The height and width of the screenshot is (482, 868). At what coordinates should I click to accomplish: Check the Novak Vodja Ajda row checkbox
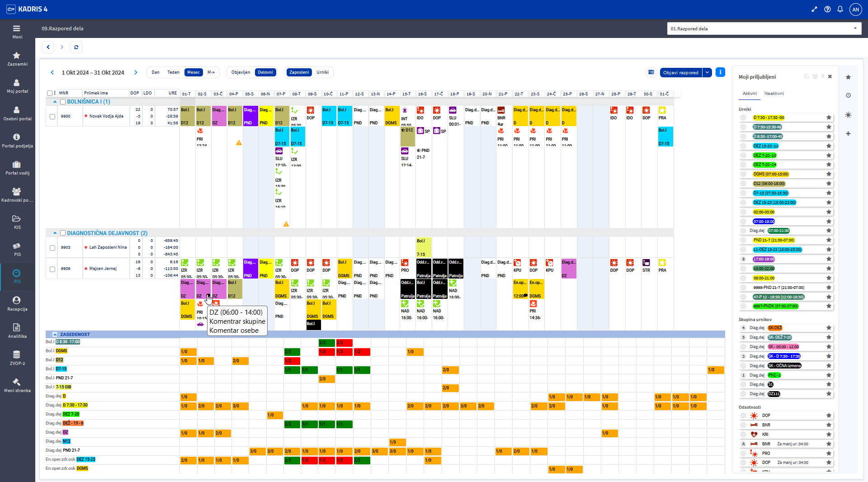point(52,117)
